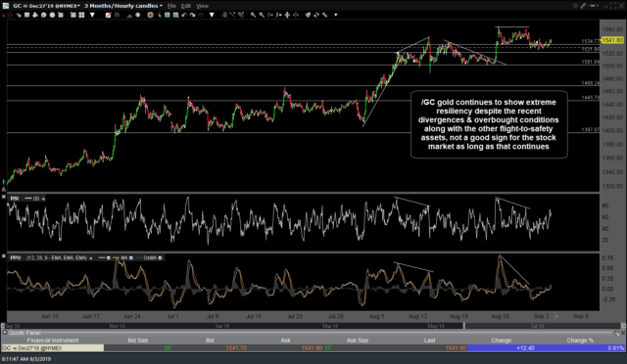627x364 pixels.
Task: Click the wrench icon in the Quote Panel header
Action: point(616,333)
